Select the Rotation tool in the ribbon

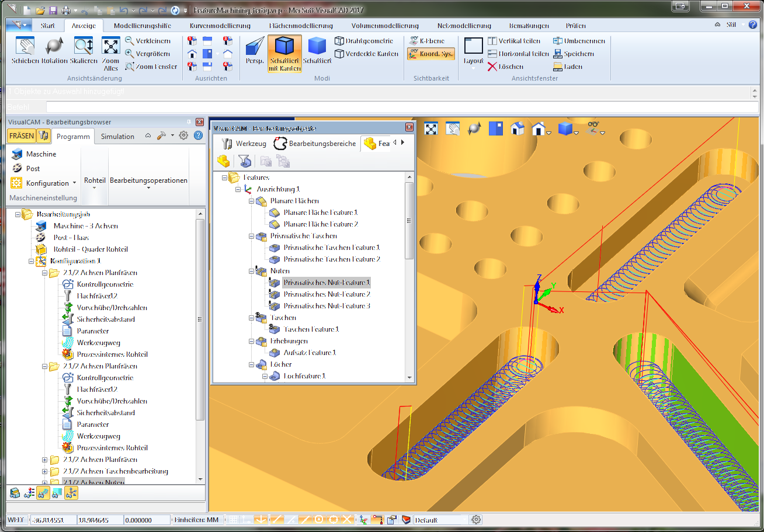[54, 53]
